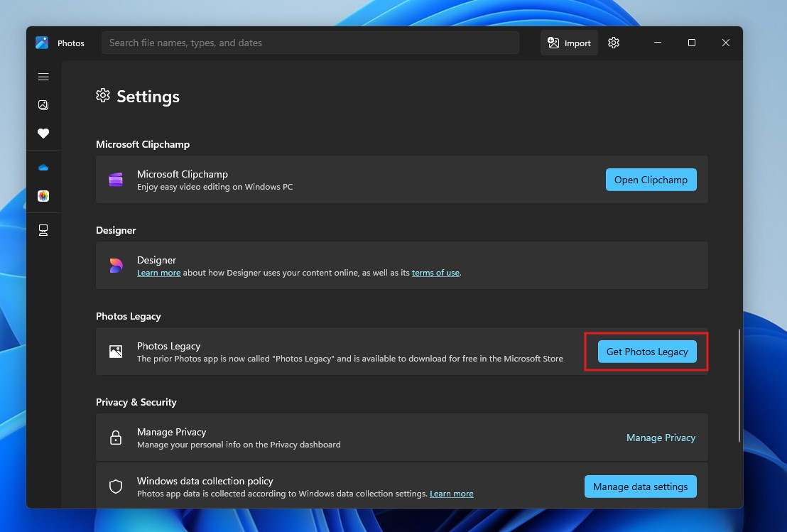This screenshot has height=532, width=787.
Task: Click the Manage Privacy lock icon
Action: pos(116,438)
